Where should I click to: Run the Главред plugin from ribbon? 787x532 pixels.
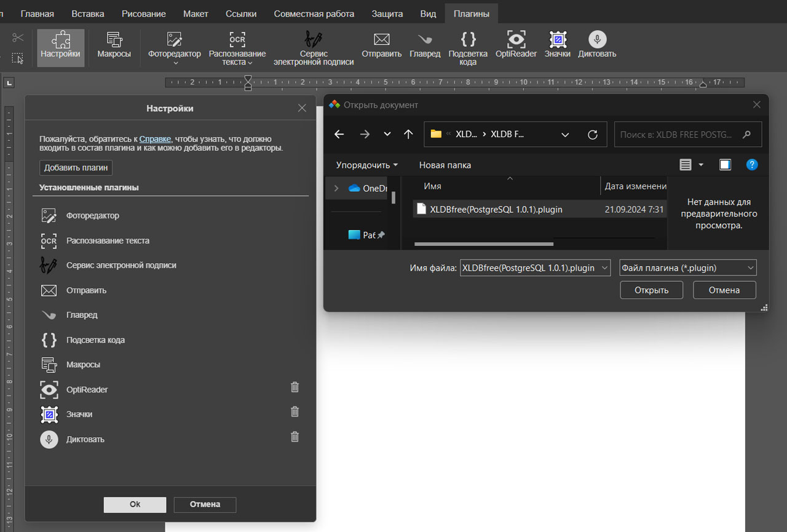click(425, 45)
